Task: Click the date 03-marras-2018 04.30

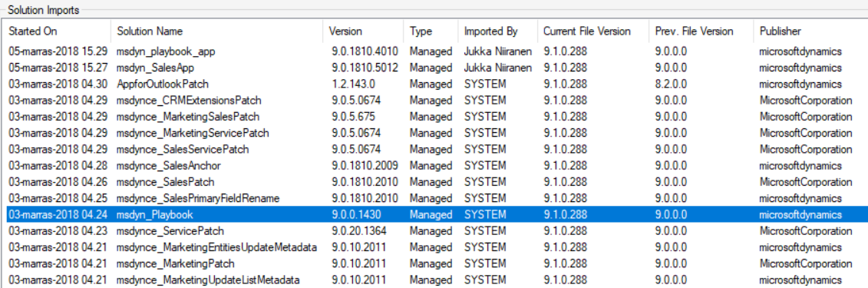Action: [58, 84]
